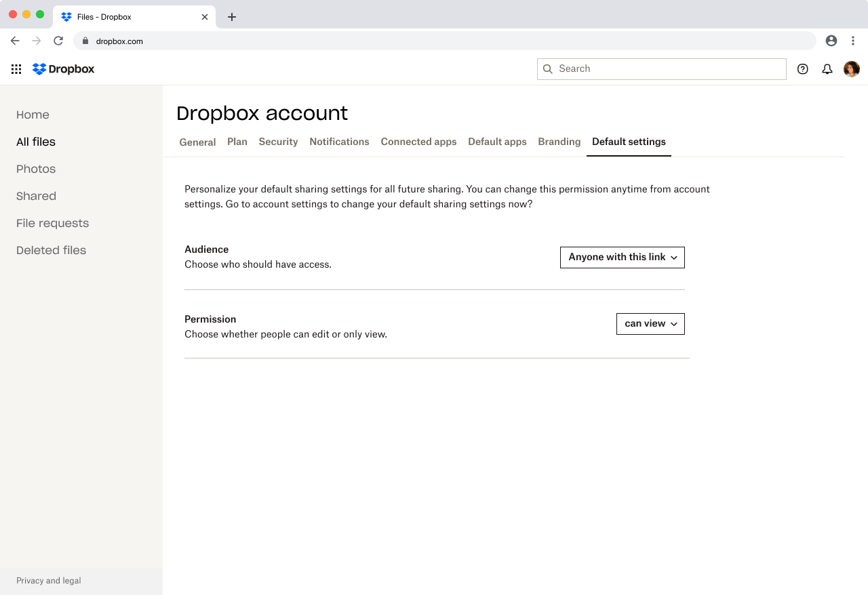Open the Dropbox app grid menu
This screenshot has height=595, width=868.
(x=16, y=69)
